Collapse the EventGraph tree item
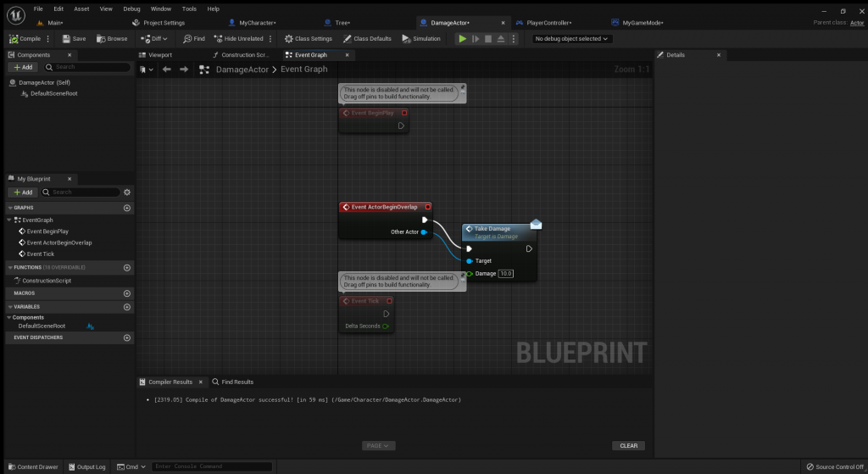 click(8, 220)
